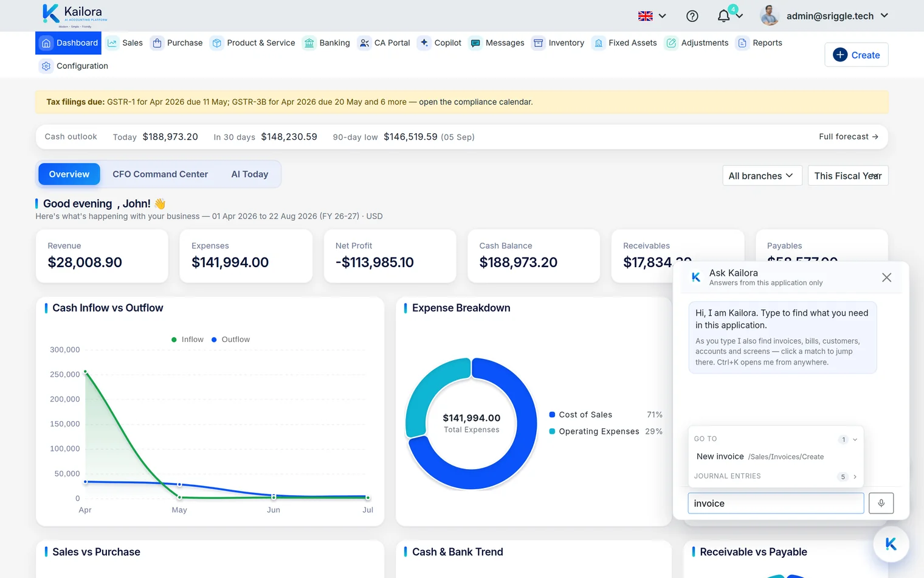This screenshot has height=578, width=924.
Task: Open the Purchase menu
Action: (178, 43)
